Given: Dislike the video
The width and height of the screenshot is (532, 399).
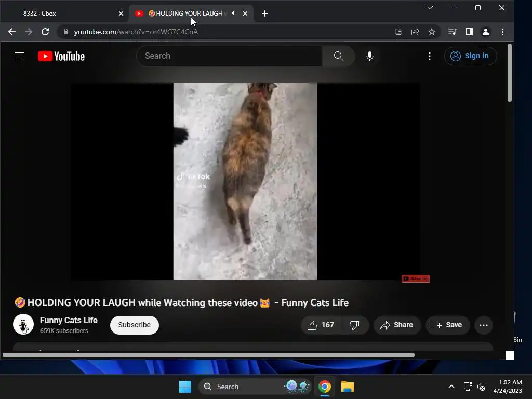Looking at the screenshot, I should click(354, 325).
